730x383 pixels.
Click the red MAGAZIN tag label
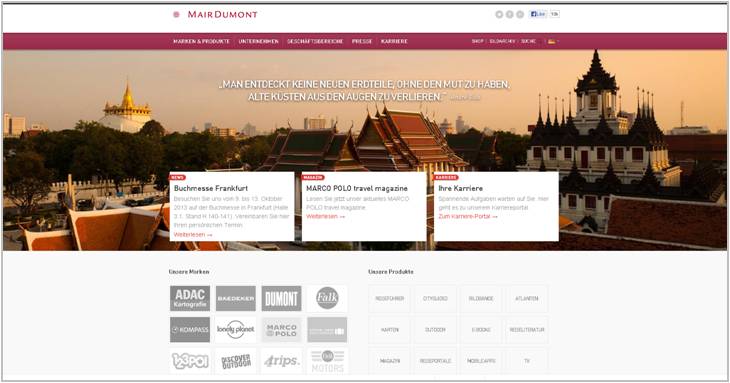(x=313, y=177)
